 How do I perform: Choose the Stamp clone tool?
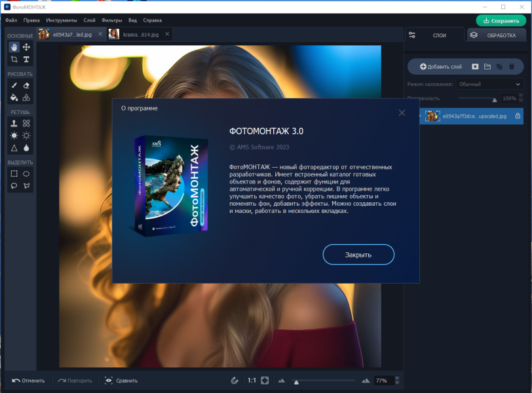click(14, 123)
